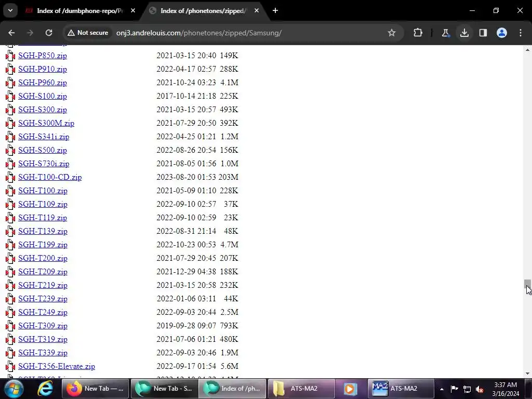Download SGH-T356-Elevate.zip
The height and width of the screenshot is (399, 532).
(57, 366)
